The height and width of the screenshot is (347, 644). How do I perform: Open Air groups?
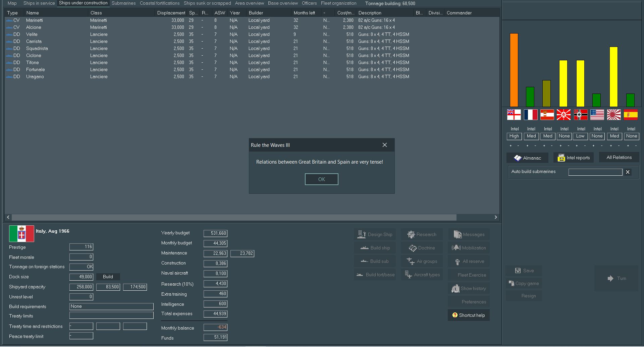pyautogui.click(x=422, y=261)
